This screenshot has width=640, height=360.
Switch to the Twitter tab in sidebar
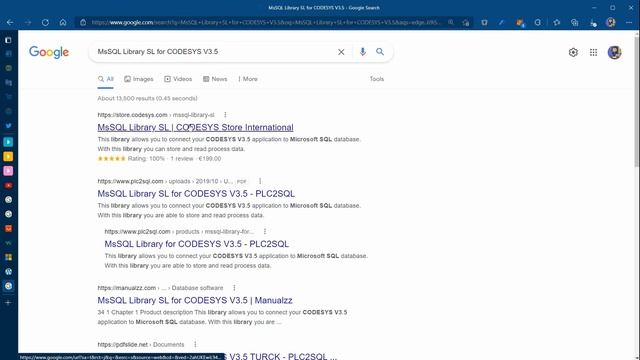coord(8,126)
